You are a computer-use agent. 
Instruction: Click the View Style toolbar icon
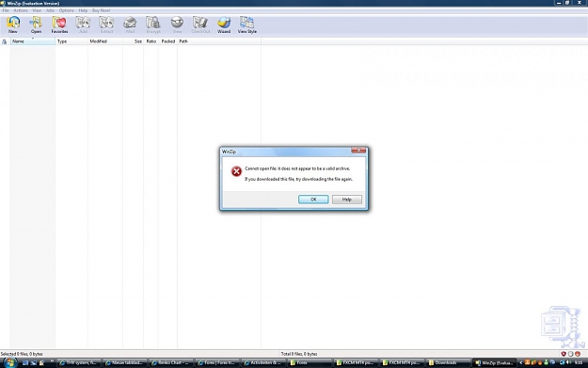coord(247,25)
